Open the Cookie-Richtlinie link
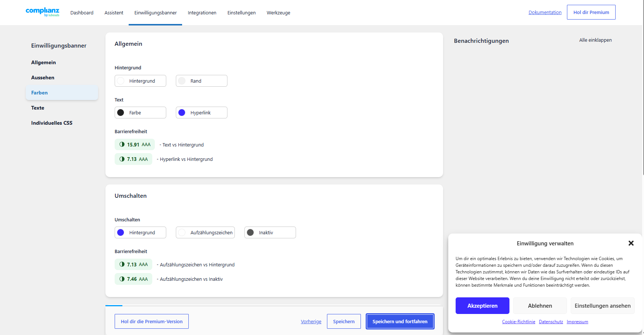The width and height of the screenshot is (644, 335). [519, 322]
